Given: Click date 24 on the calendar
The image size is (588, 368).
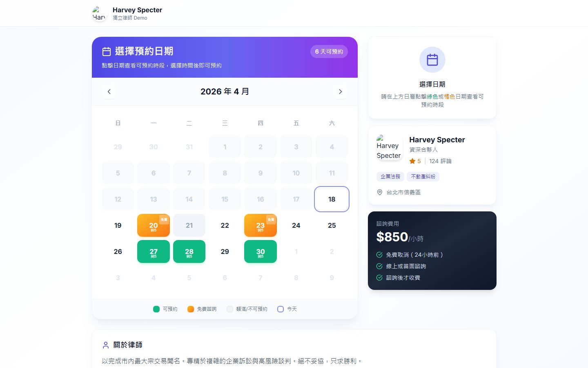Looking at the screenshot, I should point(296,225).
